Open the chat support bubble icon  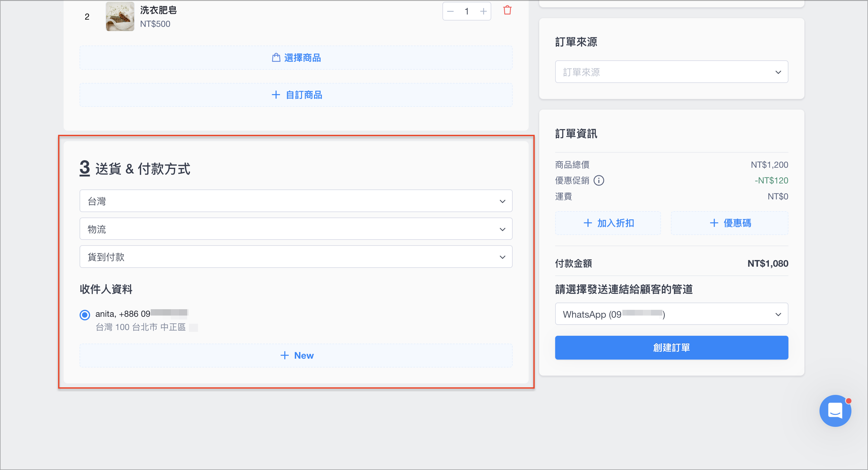pos(835,411)
